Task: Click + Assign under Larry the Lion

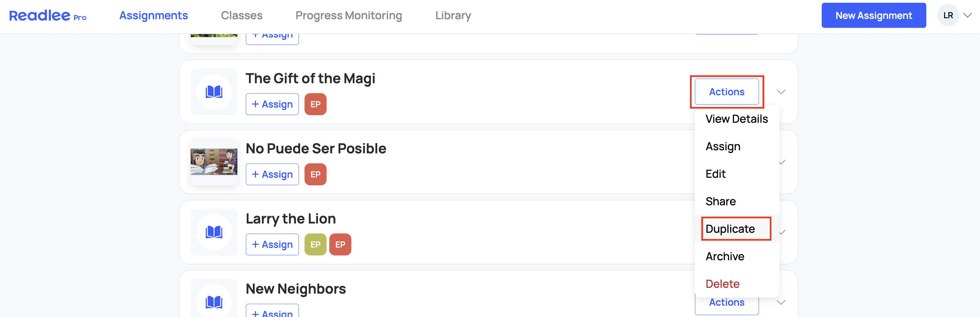Action: point(272,244)
